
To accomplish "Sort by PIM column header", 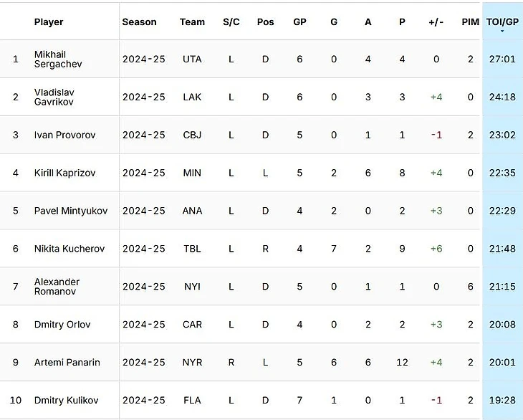I will pos(470,22).
